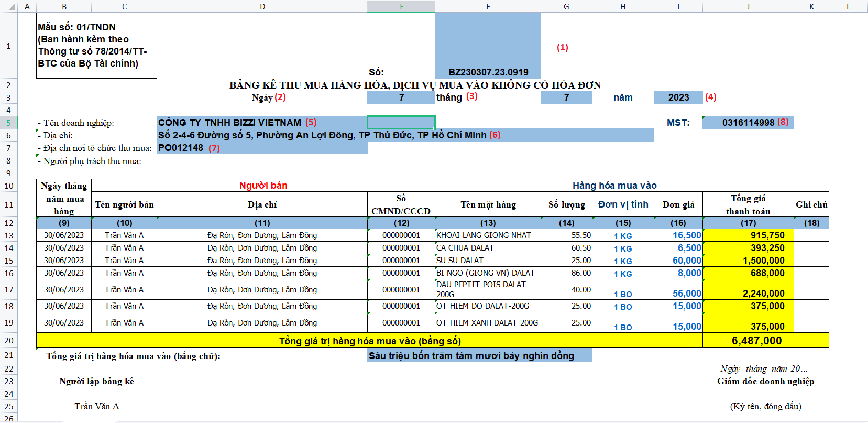Select the Tổng giá thanh toán header

coord(748,204)
